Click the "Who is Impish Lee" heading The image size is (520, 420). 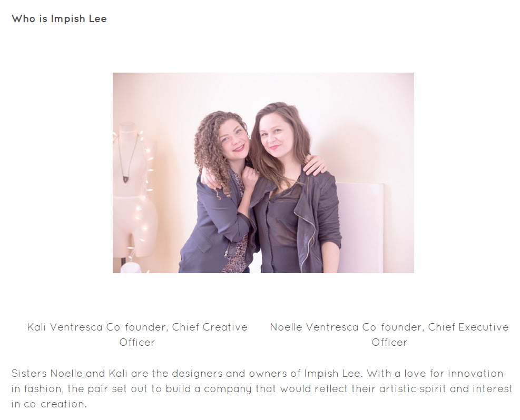(x=59, y=18)
